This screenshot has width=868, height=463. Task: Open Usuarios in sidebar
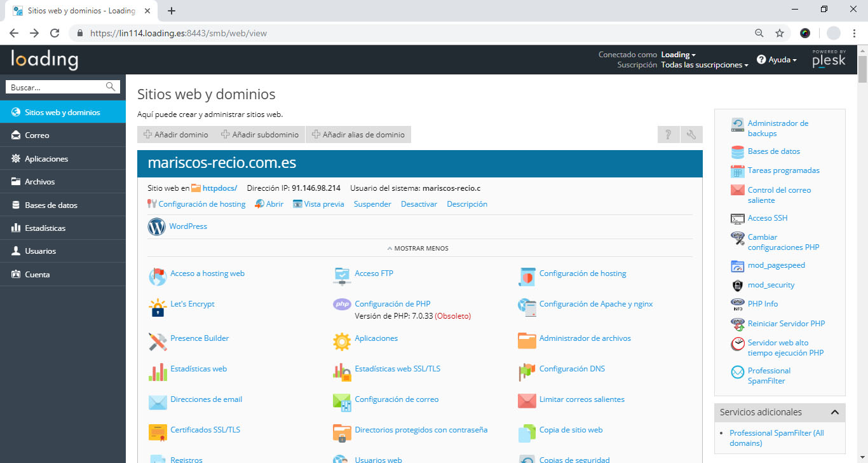pos(63,251)
